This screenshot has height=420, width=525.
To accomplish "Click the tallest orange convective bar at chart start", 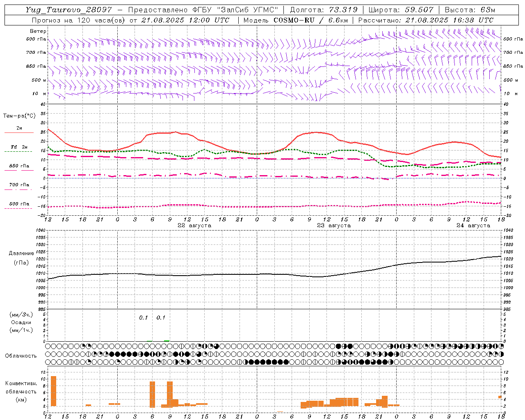I will (x=53, y=391).
